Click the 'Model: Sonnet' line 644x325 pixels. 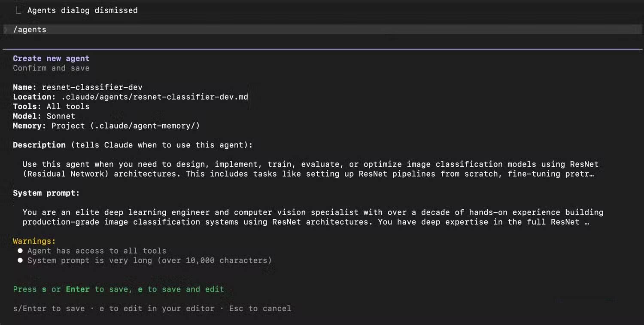(44, 116)
